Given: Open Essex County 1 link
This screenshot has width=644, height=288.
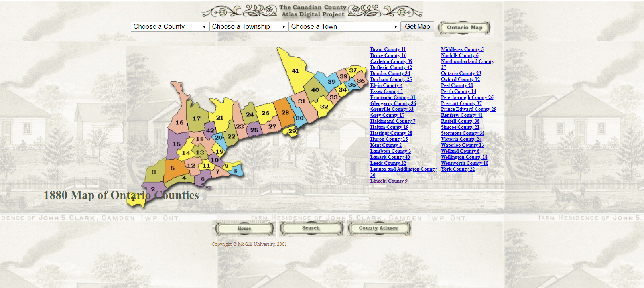Looking at the screenshot, I should point(387,91).
